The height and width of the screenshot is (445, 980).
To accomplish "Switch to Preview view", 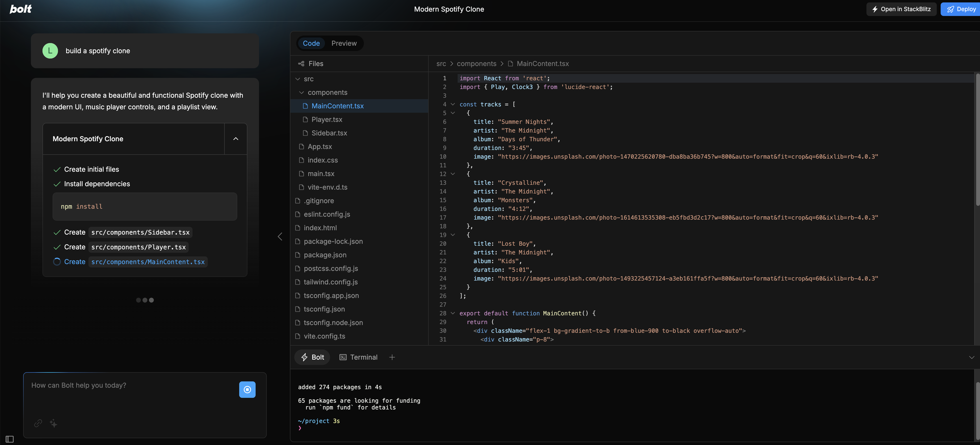I will (x=344, y=43).
